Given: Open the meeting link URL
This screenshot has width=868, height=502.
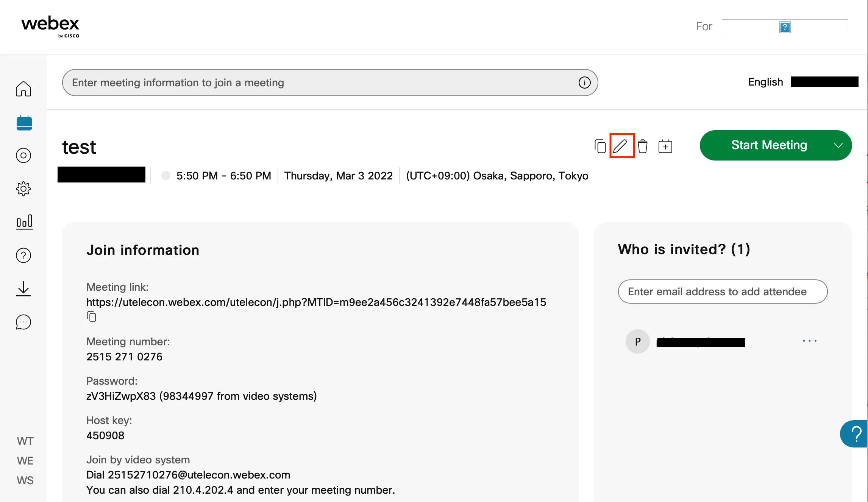Looking at the screenshot, I should 316,302.
